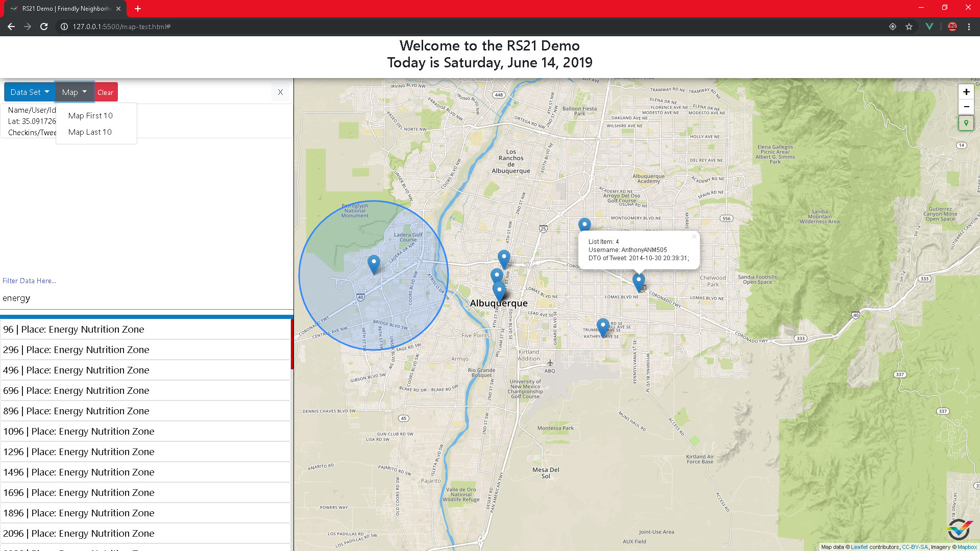Click green locate marker map control
This screenshot has height=551, width=980.
tap(966, 123)
